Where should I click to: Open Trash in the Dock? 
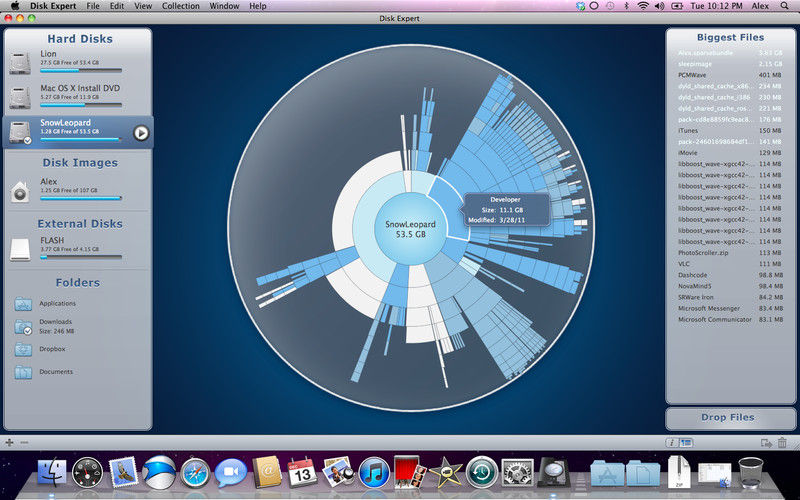[751, 472]
